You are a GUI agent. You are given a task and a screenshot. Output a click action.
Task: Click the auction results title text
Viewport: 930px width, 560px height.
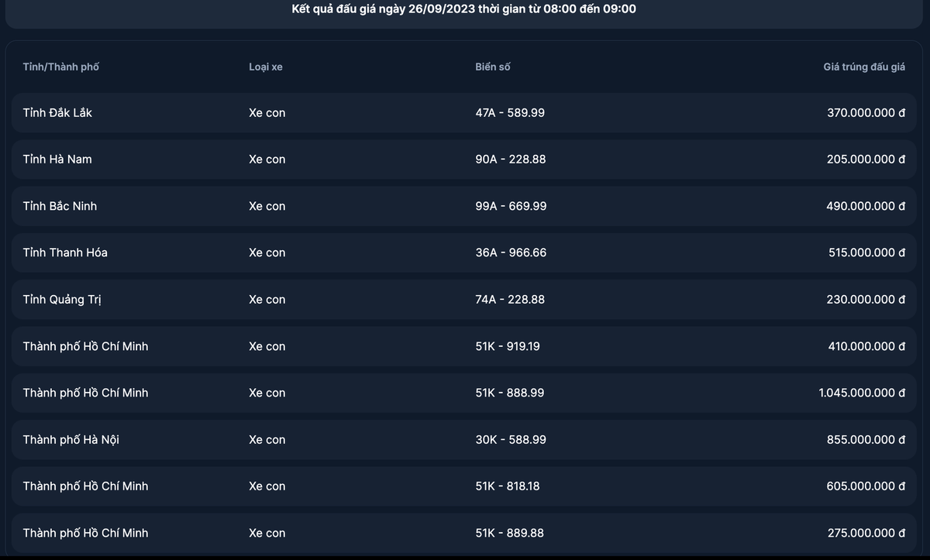click(464, 9)
